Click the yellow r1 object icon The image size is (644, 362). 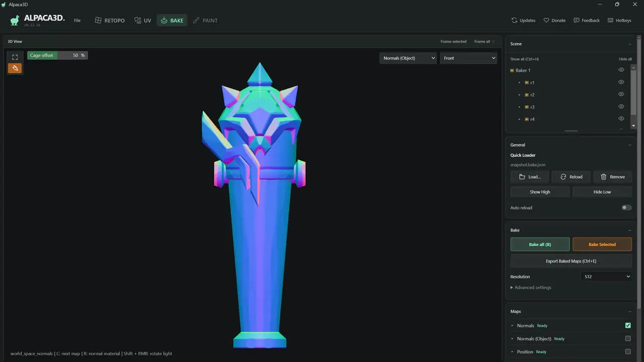pyautogui.click(x=527, y=82)
